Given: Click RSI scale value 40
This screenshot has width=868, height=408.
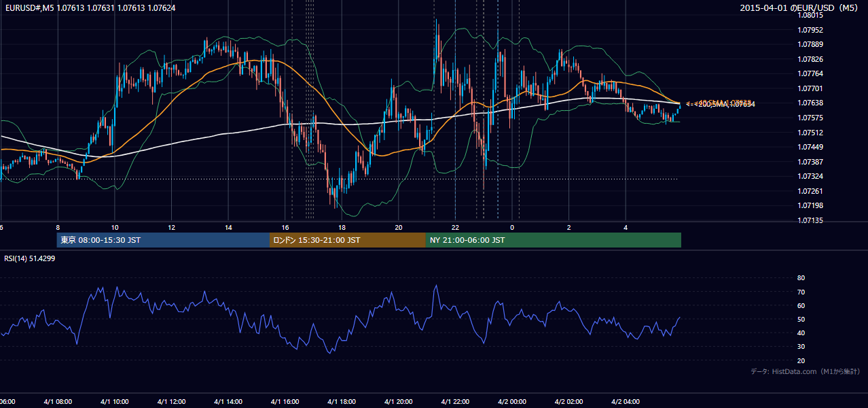Looking at the screenshot, I should (801, 333).
